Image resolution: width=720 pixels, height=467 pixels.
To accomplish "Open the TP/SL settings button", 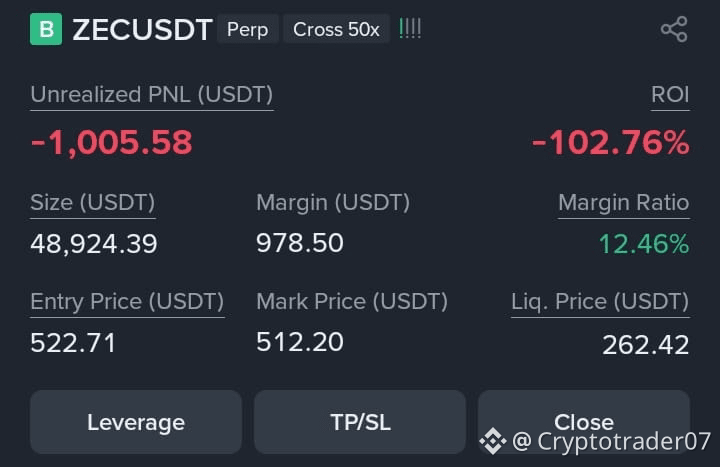I will [360, 422].
